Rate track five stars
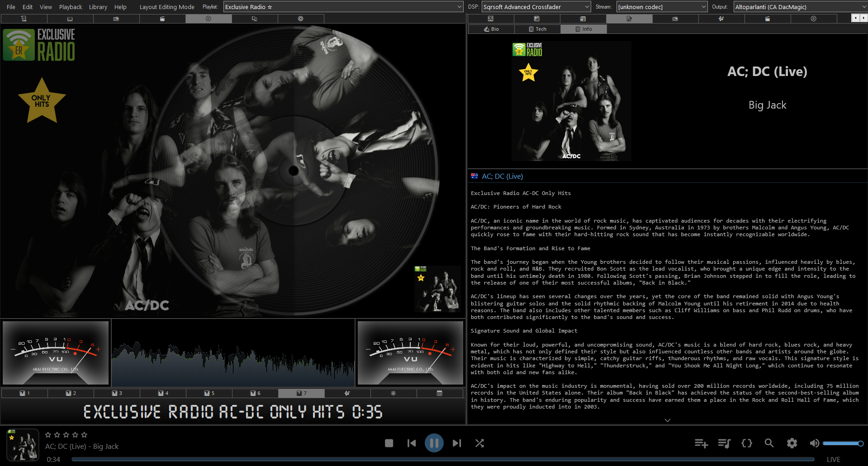868x466 pixels. (84, 435)
